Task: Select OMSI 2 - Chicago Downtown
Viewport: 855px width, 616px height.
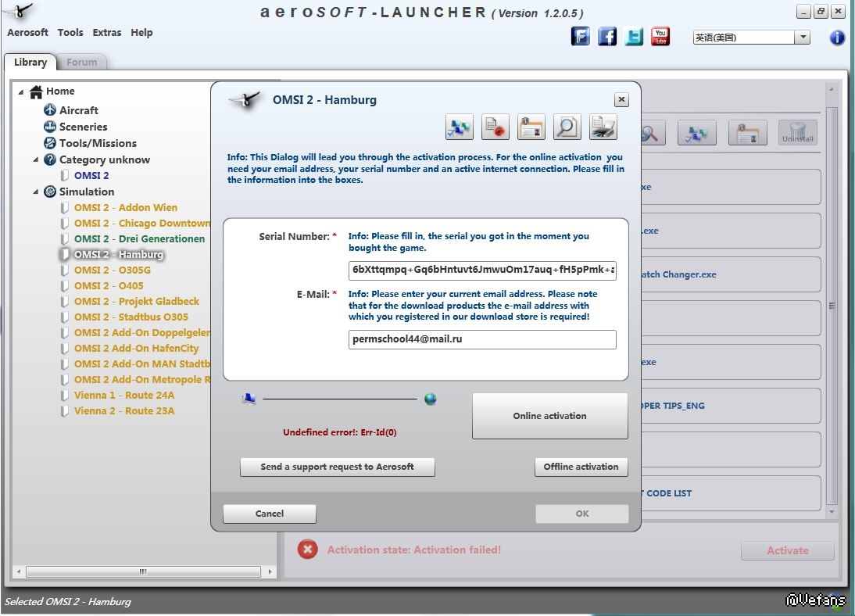Action: pyautogui.click(x=141, y=223)
